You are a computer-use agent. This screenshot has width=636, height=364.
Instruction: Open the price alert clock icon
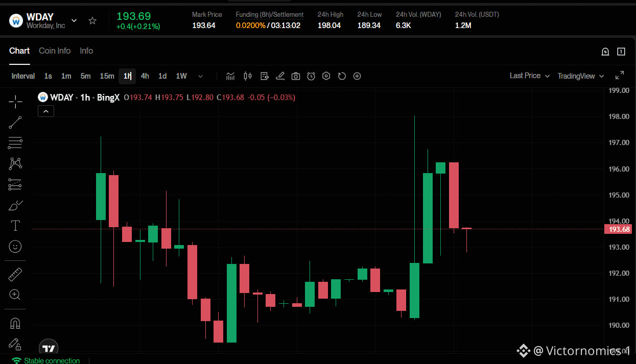[311, 76]
